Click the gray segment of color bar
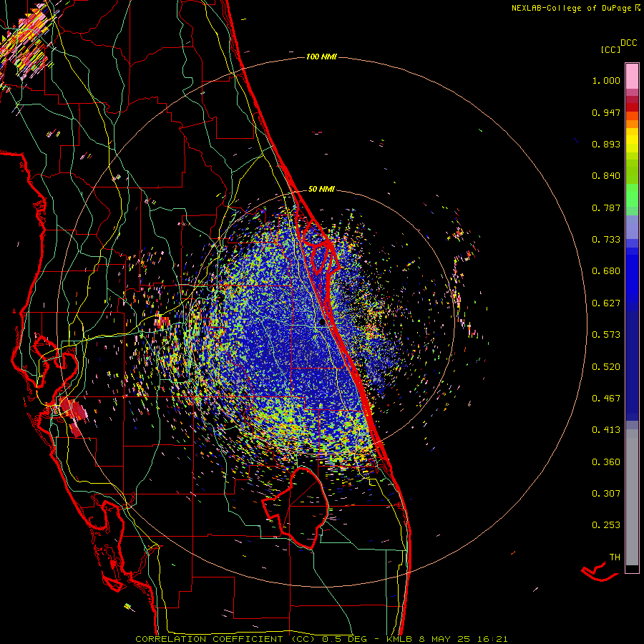 (x=632, y=497)
